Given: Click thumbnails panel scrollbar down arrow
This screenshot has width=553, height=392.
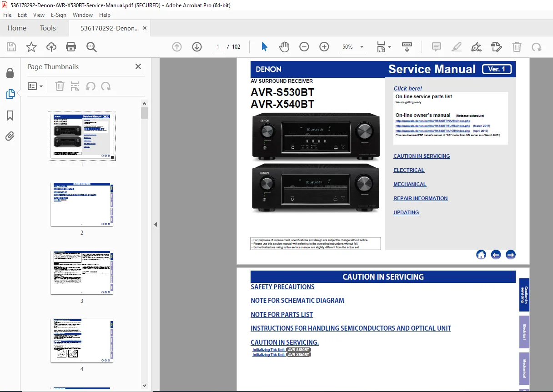Looking at the screenshot, I should coord(144,386).
